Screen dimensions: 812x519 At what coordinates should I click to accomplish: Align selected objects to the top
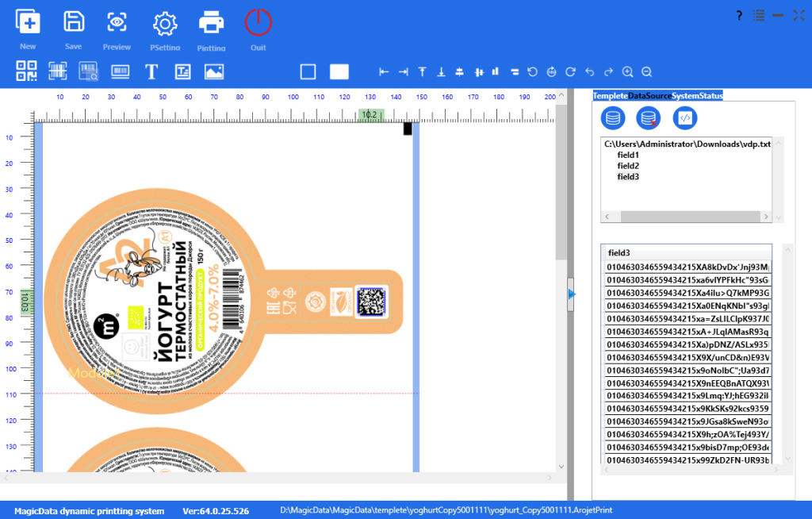pos(422,72)
